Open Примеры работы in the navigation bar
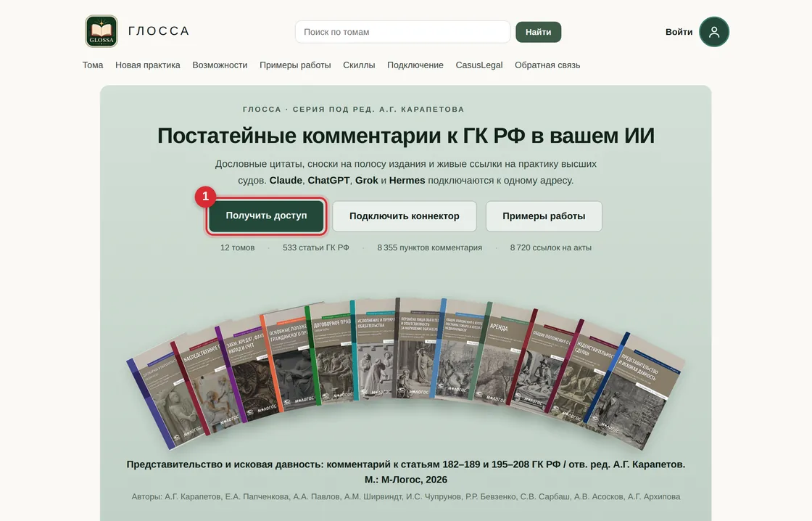812x521 pixels. coord(295,65)
